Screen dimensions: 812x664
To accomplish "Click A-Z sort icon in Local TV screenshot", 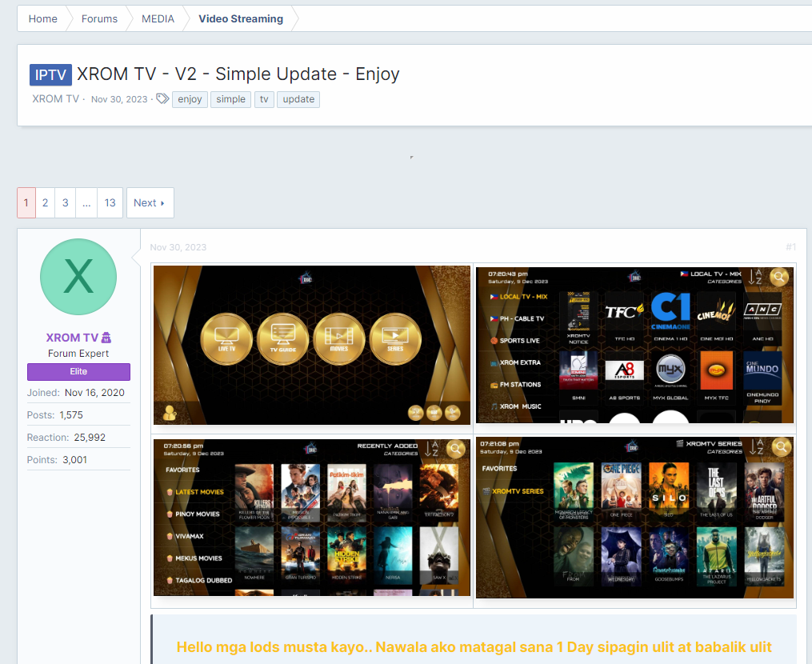I will [x=755, y=277].
